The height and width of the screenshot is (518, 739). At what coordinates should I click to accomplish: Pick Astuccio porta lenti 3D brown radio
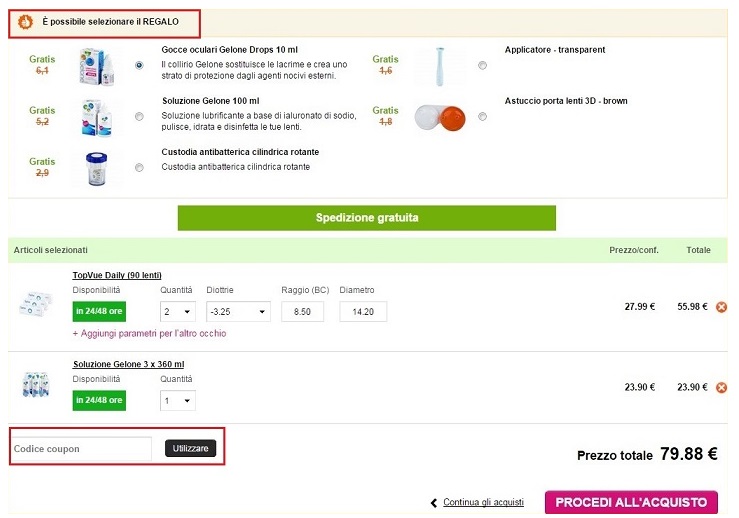coord(482,116)
